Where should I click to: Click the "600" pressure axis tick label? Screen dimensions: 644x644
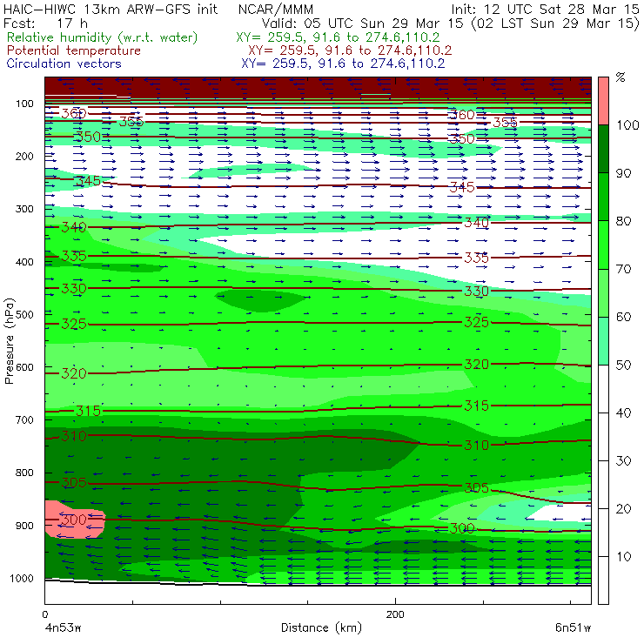point(24,366)
